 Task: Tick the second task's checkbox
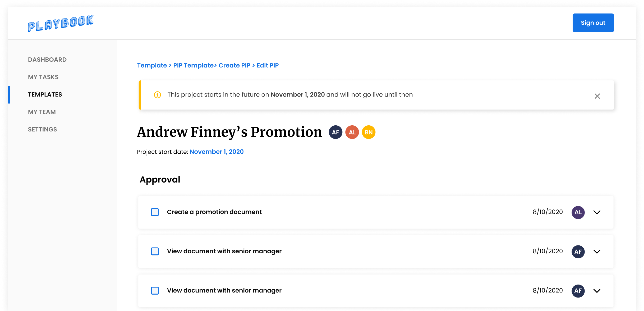pos(155,251)
